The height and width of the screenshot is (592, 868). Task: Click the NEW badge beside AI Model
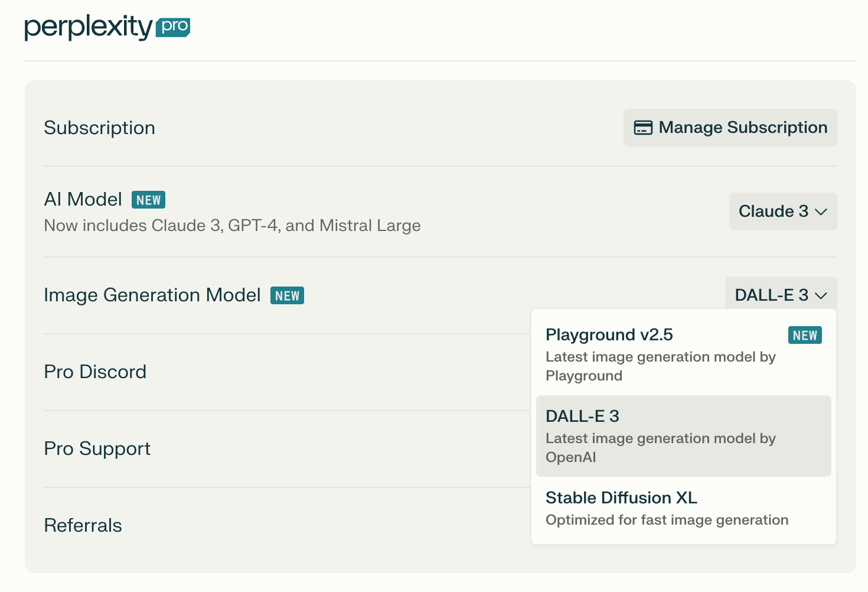148,200
